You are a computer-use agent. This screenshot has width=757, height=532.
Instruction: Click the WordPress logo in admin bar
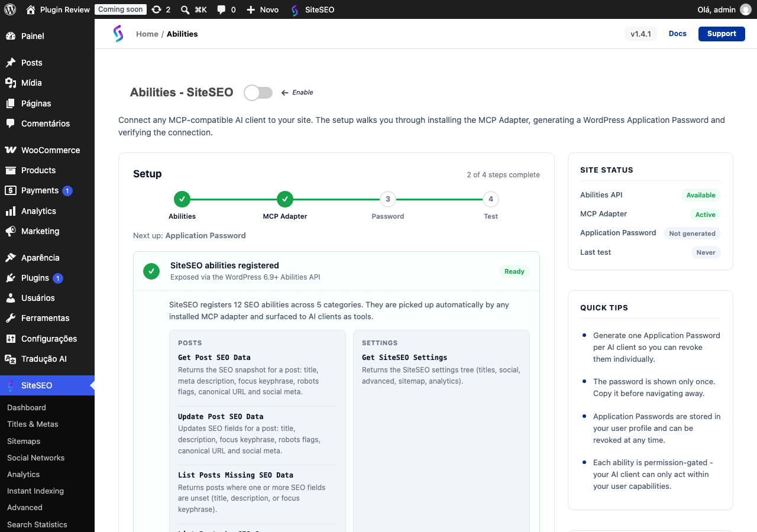[10, 9]
